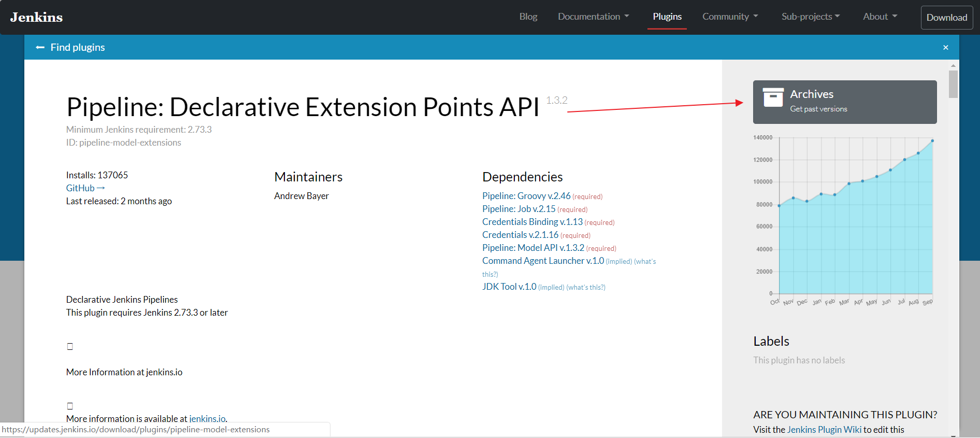Expand the Community dropdown menu
Image resolution: width=980 pixels, height=438 pixels.
point(730,17)
